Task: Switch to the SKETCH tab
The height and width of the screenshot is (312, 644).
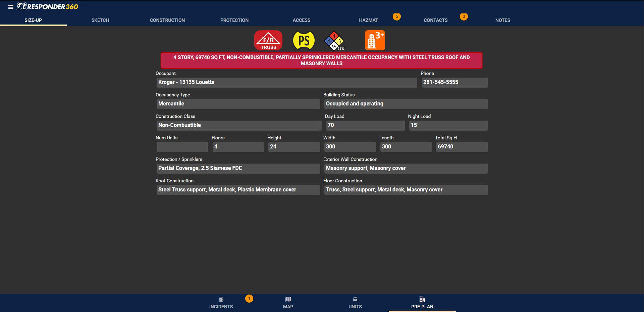Action: point(100,20)
